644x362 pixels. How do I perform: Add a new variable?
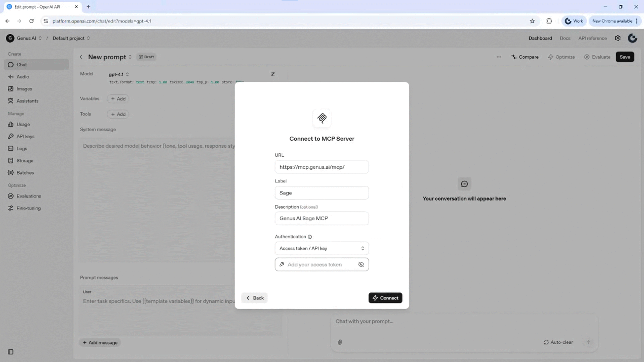118,99
